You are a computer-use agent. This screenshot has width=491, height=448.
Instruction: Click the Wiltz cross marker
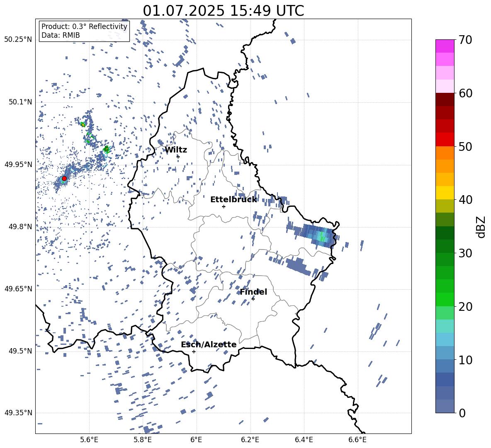178,157
